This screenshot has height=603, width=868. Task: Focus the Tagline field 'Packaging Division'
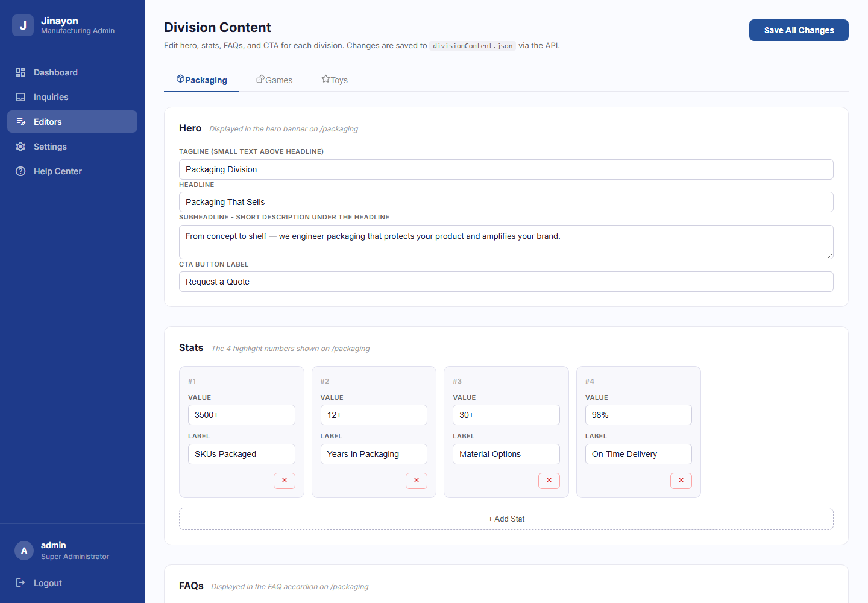pos(506,169)
